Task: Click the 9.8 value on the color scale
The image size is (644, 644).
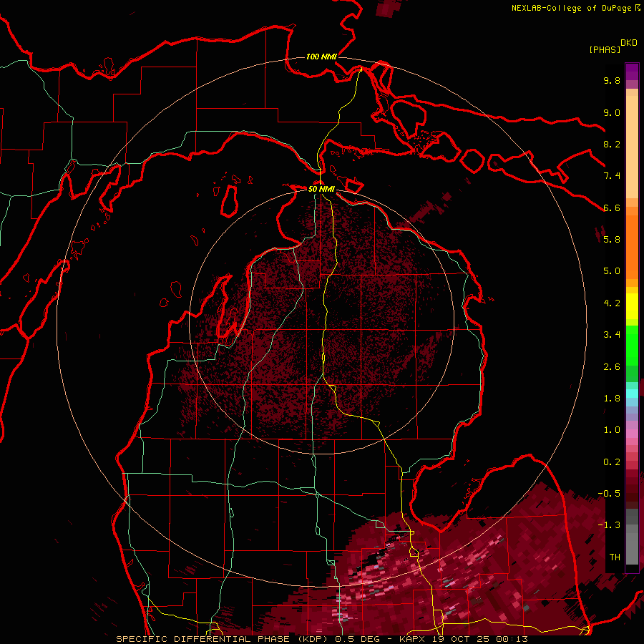Action: pyautogui.click(x=612, y=80)
